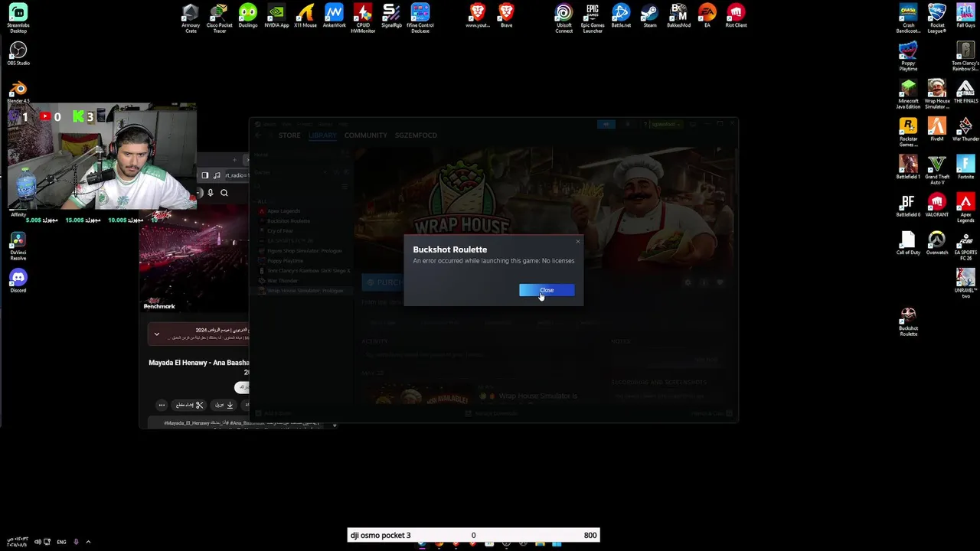Open CPUID HWMonitor shortcut

(x=363, y=18)
